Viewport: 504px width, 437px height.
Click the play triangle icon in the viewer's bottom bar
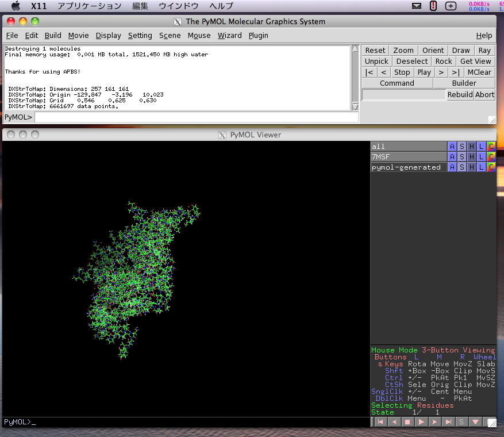421,422
